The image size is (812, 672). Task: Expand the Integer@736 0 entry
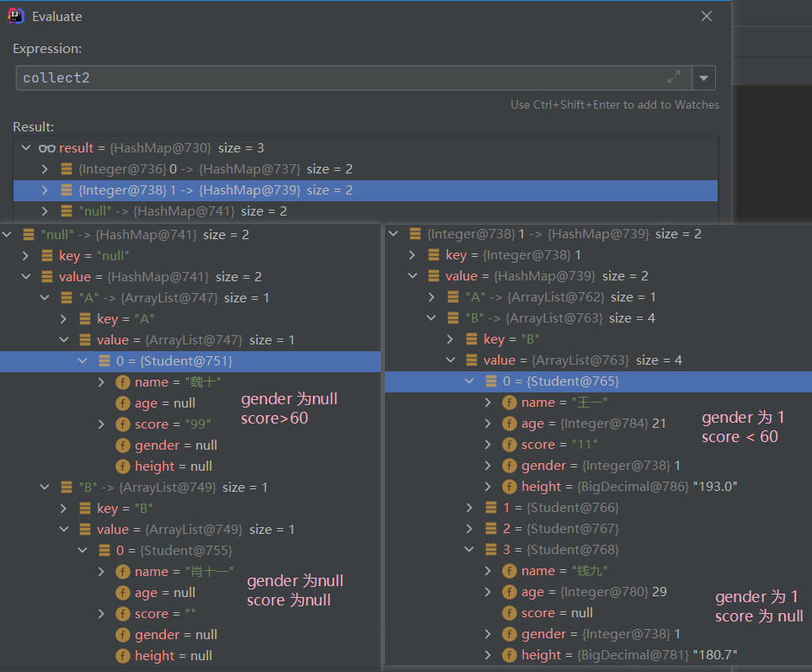45,169
